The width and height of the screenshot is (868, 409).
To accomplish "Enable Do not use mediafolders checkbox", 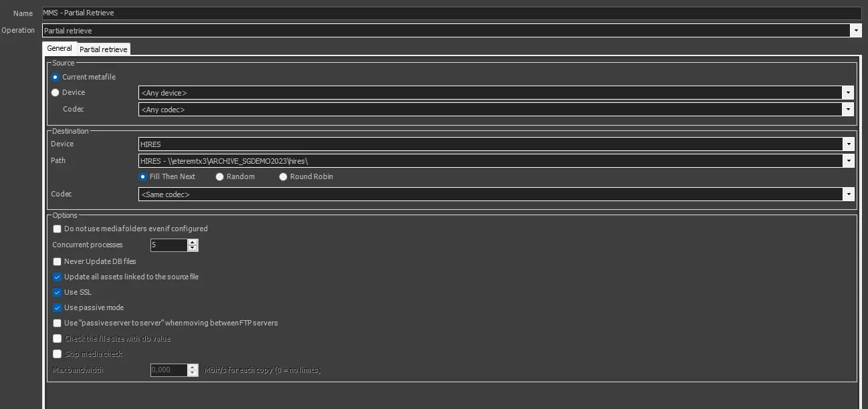I will click(58, 229).
